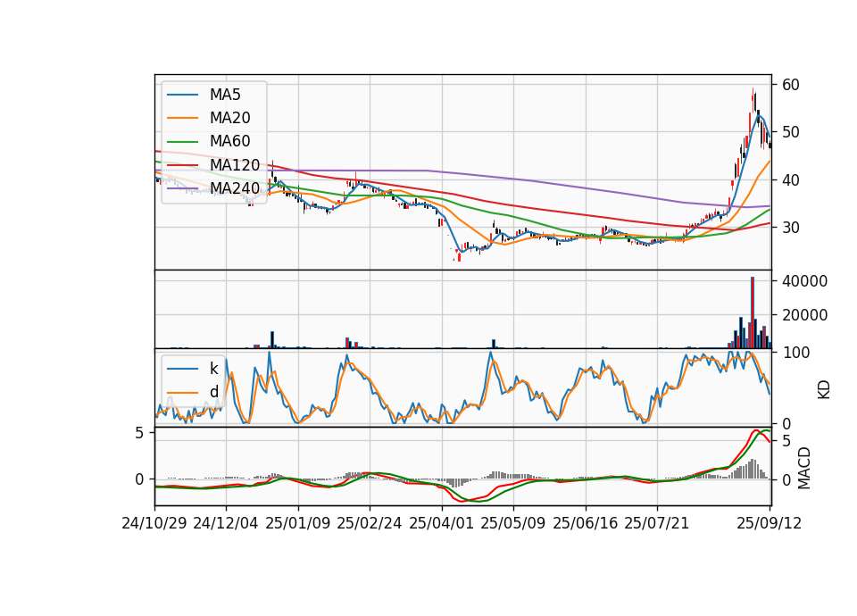Click the KD axis value 100
This screenshot has width=857, height=616.
click(795, 353)
